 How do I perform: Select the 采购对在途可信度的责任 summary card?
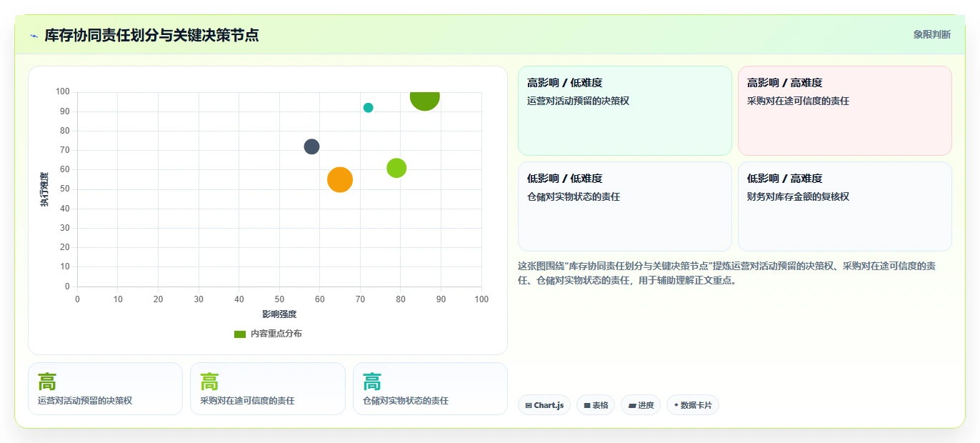click(268, 389)
